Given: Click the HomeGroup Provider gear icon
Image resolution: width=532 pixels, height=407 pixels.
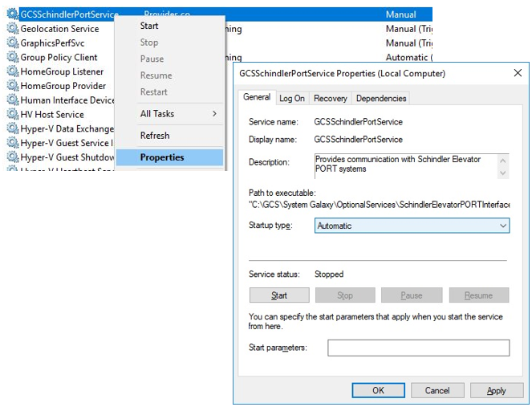Looking at the screenshot, I should 13,86.
